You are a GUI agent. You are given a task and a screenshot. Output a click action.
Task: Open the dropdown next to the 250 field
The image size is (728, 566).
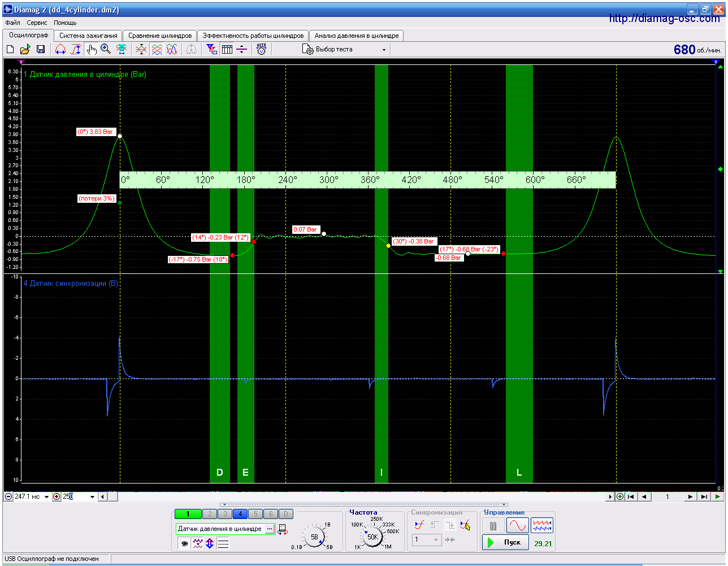[93, 497]
